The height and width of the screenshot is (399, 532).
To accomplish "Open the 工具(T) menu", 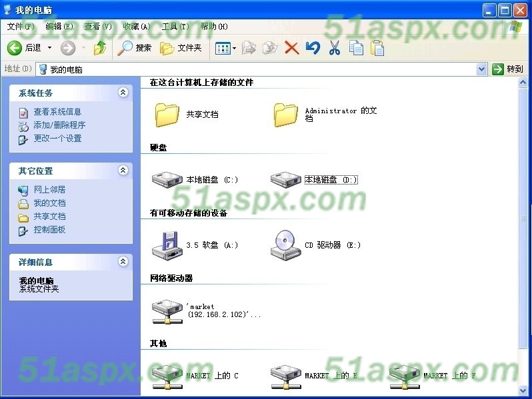I will (x=175, y=27).
